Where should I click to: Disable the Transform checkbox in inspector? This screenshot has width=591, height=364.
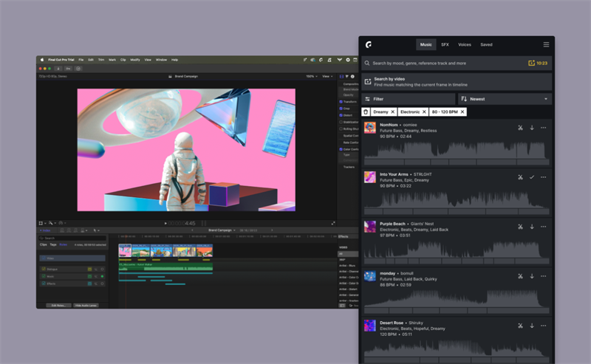341,102
